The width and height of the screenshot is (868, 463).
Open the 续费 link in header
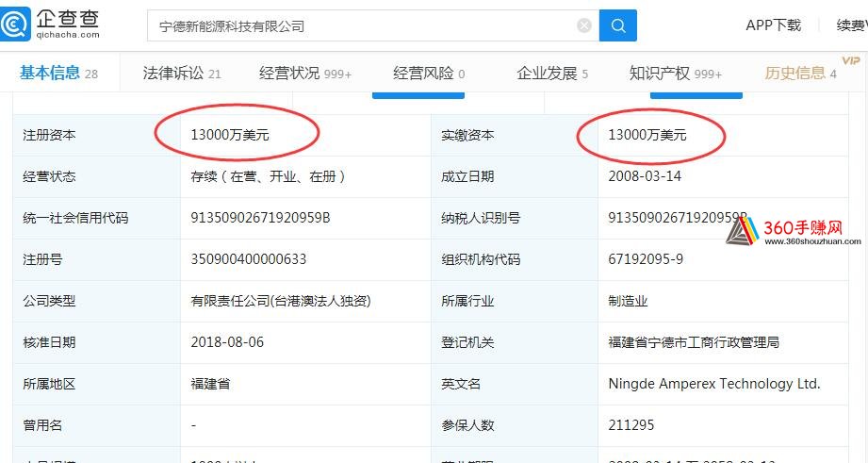point(852,25)
